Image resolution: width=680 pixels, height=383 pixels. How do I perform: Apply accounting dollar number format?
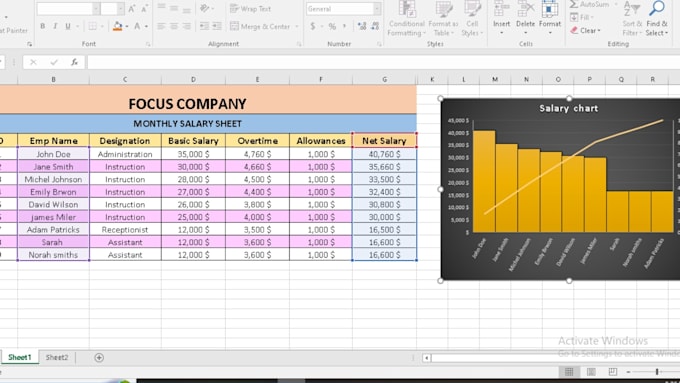(313, 26)
